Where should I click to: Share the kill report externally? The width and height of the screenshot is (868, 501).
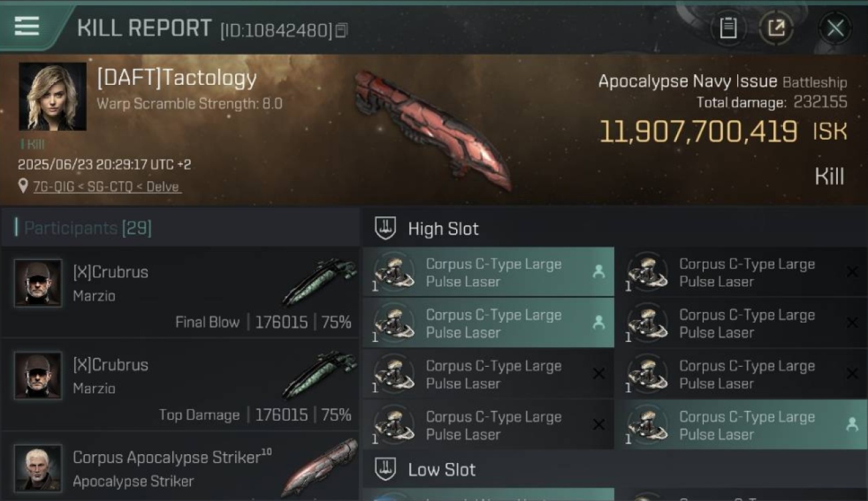point(776,28)
